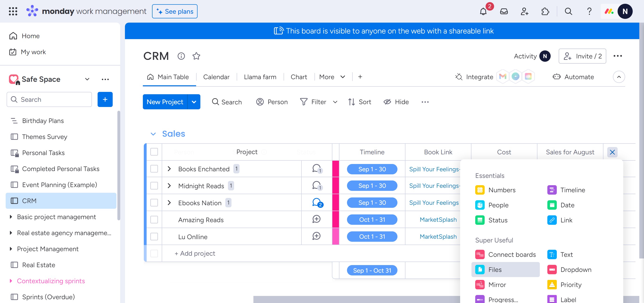644x303 pixels.
Task: Open the New Project dropdown arrow
Action: pos(194,102)
